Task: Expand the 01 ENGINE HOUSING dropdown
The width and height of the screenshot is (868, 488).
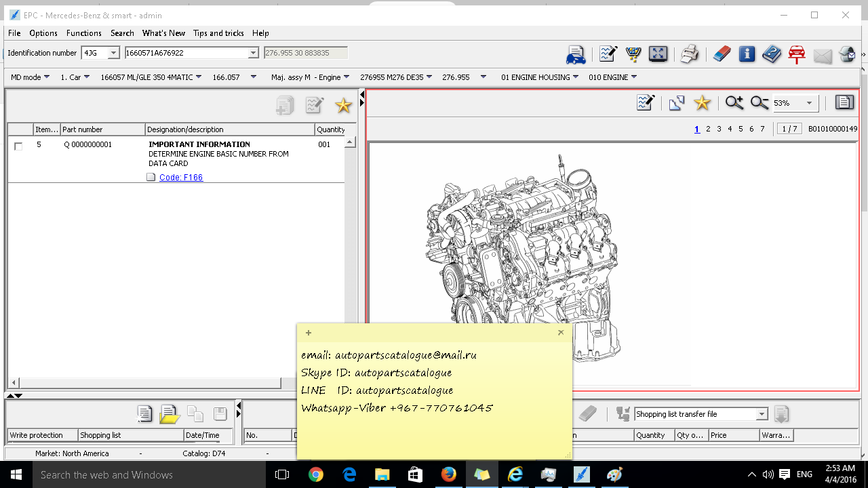Action: (x=576, y=77)
